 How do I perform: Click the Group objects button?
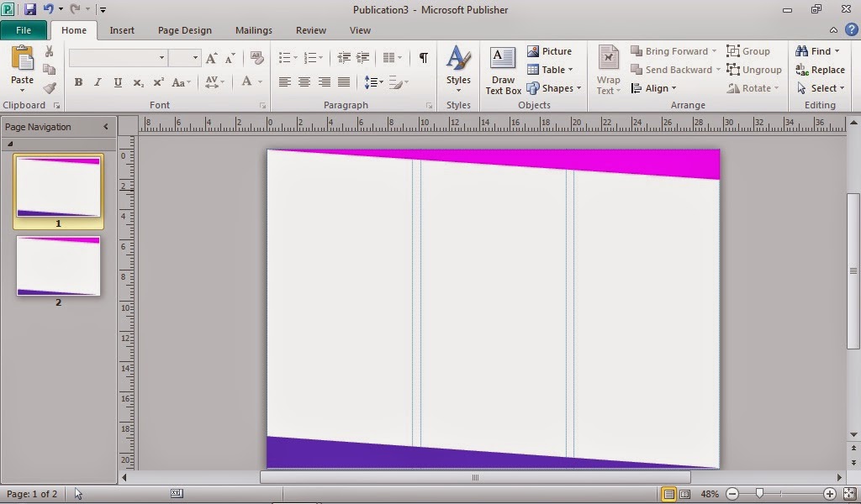pyautogui.click(x=747, y=51)
